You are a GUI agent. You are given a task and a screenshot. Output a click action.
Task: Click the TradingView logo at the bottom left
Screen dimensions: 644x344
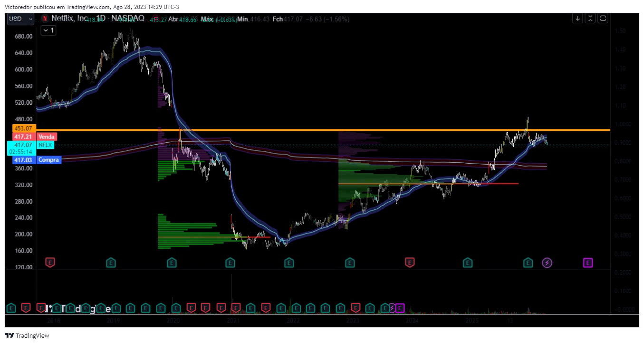(x=27, y=335)
